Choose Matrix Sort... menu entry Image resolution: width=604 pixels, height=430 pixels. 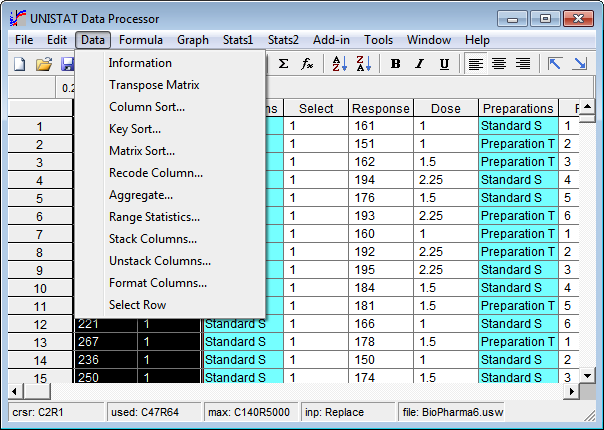[x=170, y=151]
